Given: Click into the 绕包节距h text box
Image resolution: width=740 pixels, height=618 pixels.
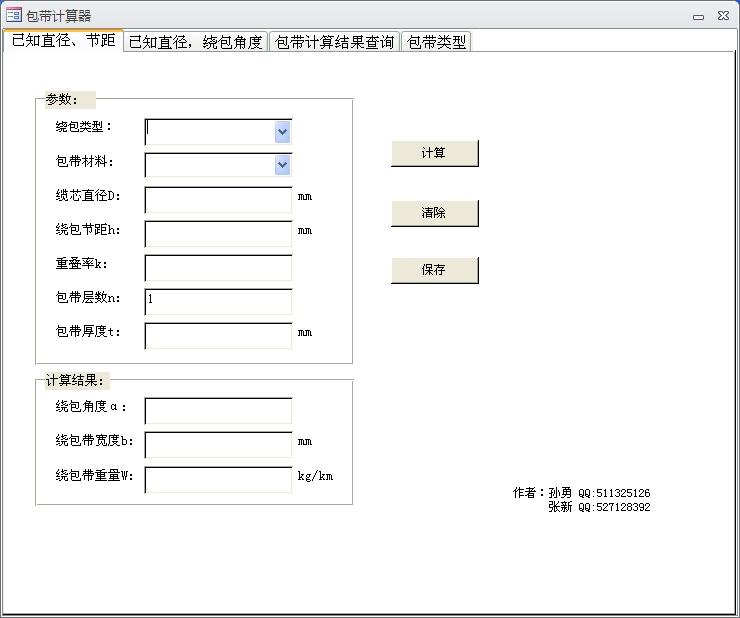Looking at the screenshot, I should click(218, 233).
